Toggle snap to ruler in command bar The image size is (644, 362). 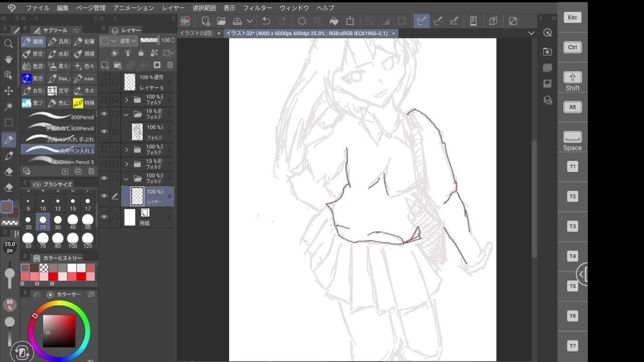pos(422,21)
